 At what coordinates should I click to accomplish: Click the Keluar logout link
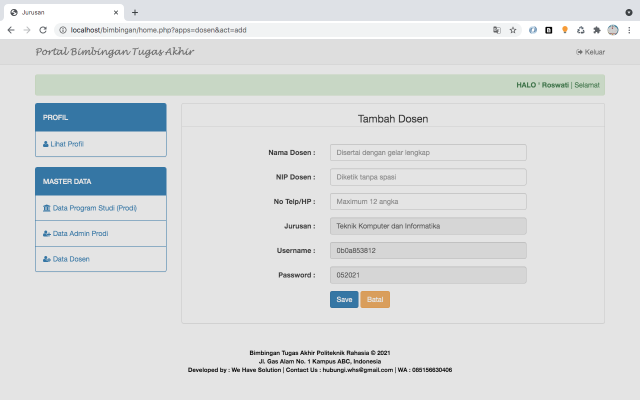click(591, 52)
